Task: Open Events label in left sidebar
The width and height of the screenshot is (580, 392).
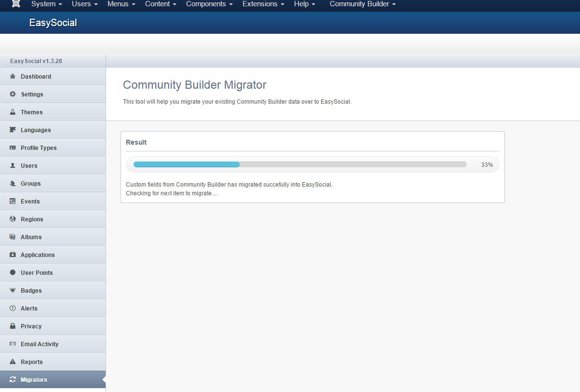Action: tap(30, 202)
